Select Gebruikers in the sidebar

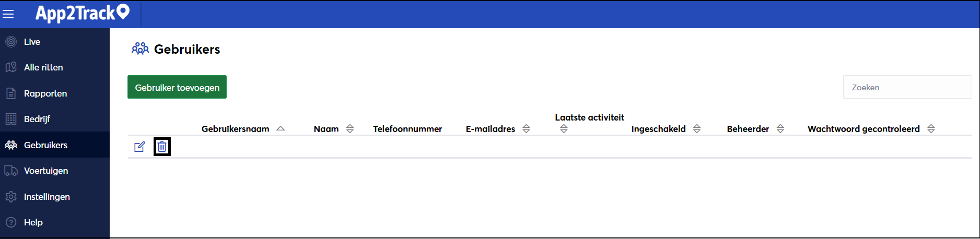55,145
